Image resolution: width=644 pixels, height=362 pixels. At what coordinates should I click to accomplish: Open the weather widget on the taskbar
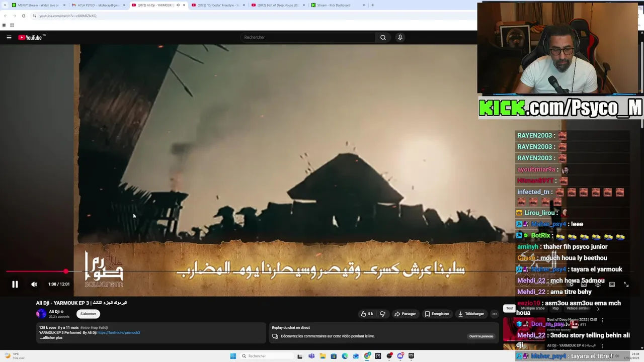(x=14, y=356)
